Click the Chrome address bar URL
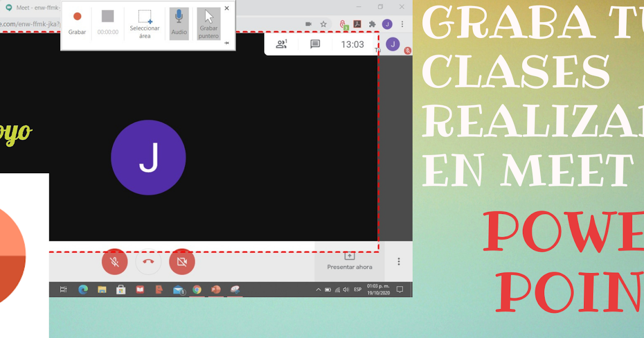The height and width of the screenshot is (338, 644). point(30,24)
